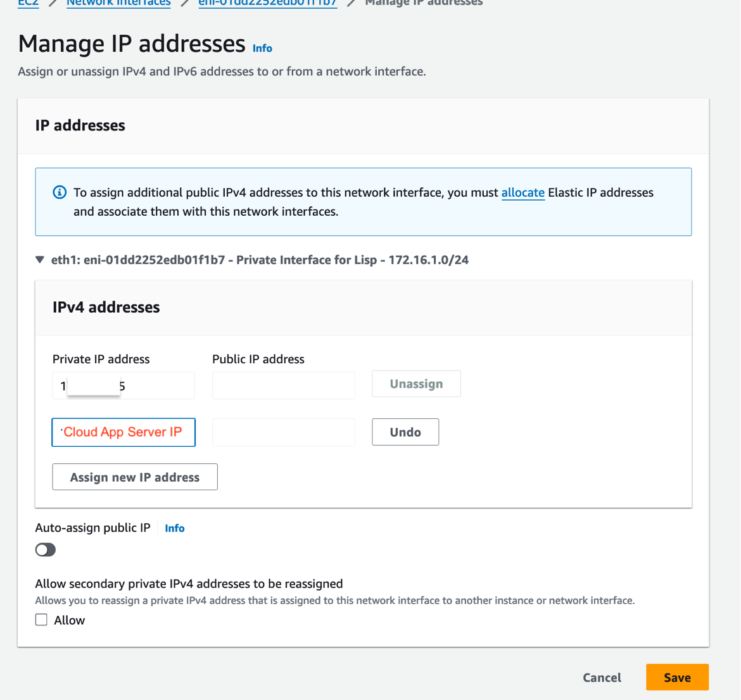Click Info next to Auto-assign public IP
The image size is (741, 700).
tap(174, 527)
